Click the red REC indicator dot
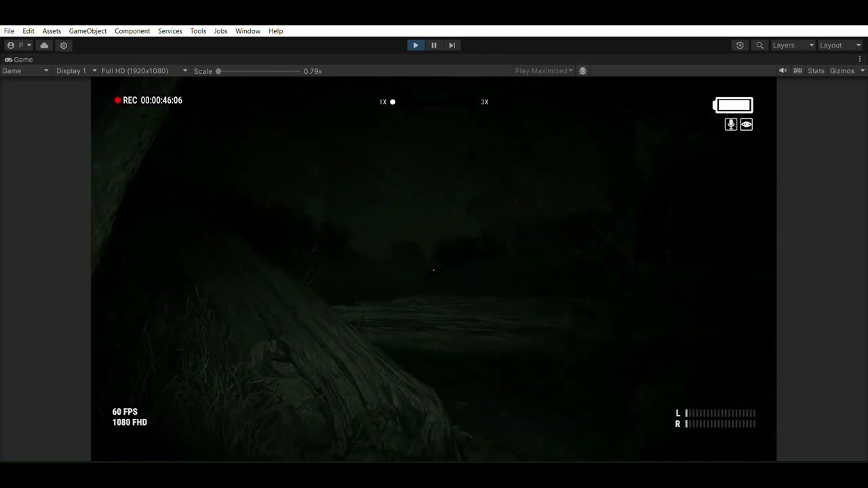868x488 pixels. pyautogui.click(x=117, y=100)
